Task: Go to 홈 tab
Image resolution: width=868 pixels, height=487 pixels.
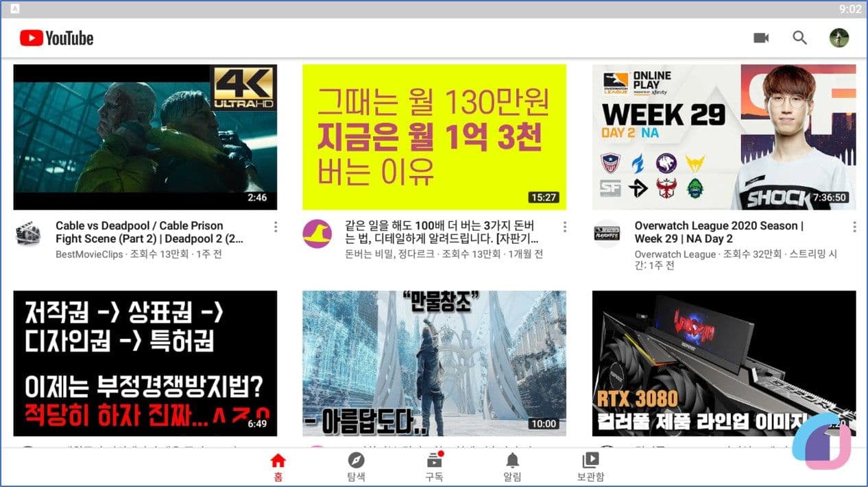Action: point(278,468)
